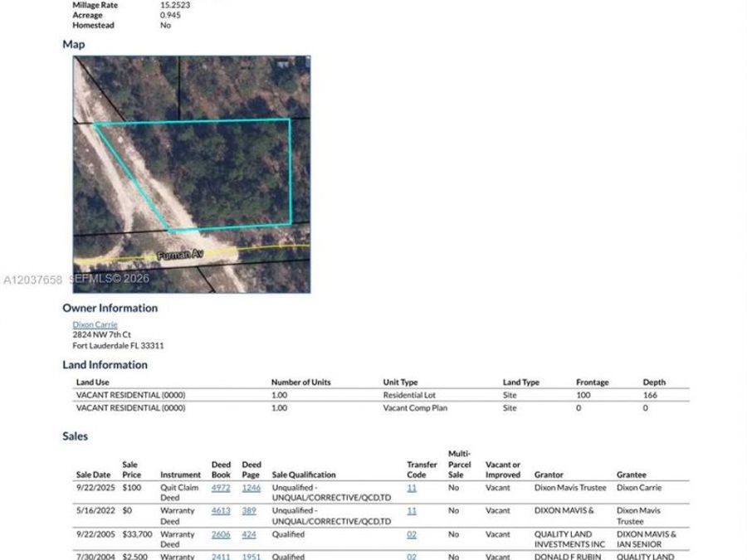The image size is (747, 560).
Task: Click the Sale Price column header
Action: 131,470
